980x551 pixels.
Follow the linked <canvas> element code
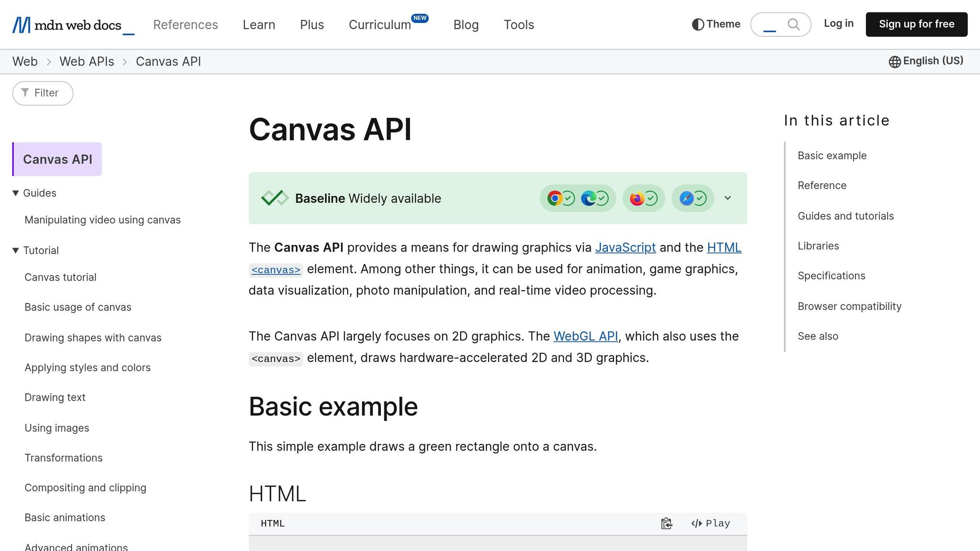276,270
